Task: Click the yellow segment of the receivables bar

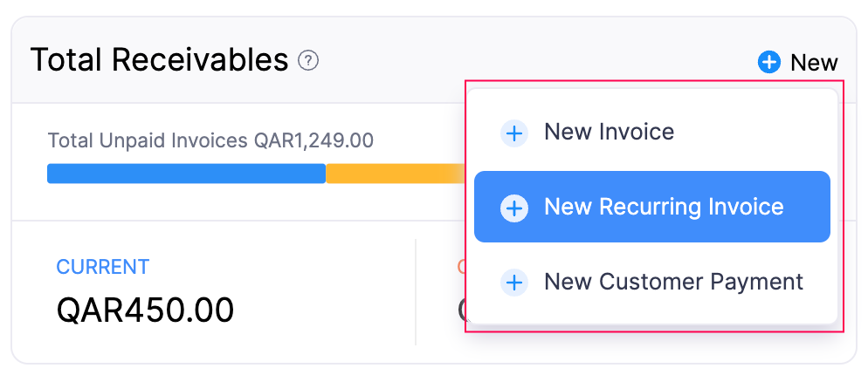Action: tap(384, 174)
